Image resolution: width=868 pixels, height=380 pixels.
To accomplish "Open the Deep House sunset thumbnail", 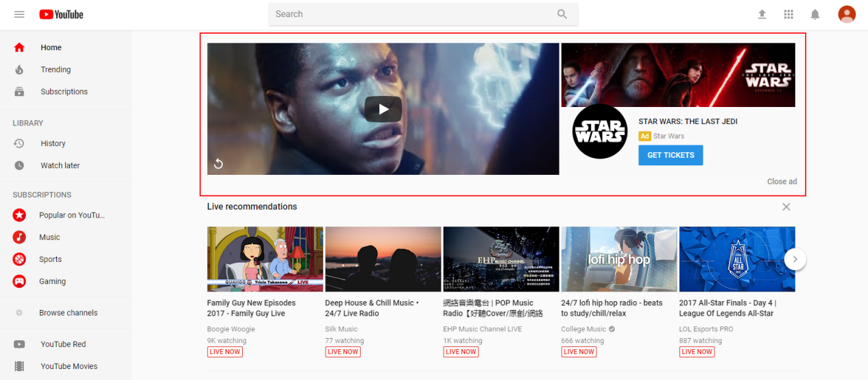I will (383, 259).
